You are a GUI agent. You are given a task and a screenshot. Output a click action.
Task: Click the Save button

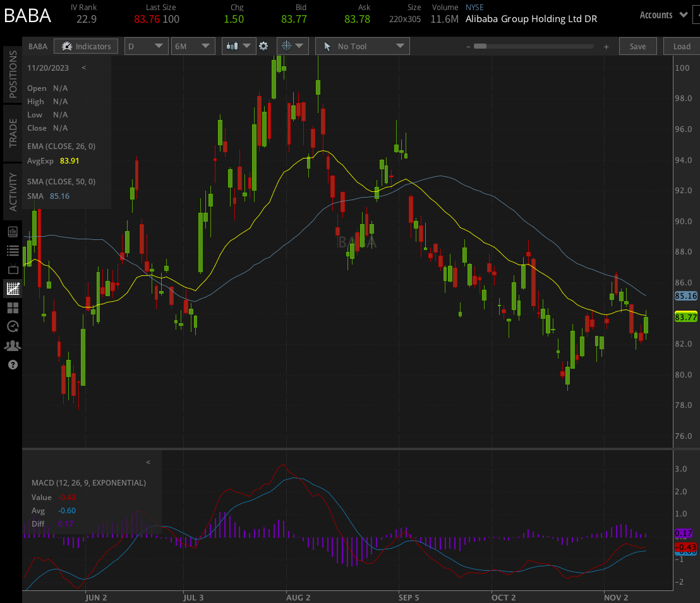pyautogui.click(x=637, y=45)
